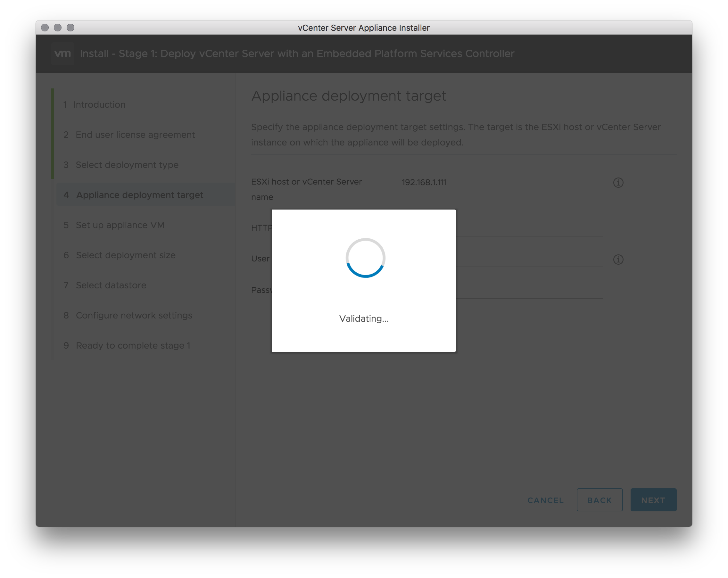The image size is (728, 578).
Task: Click the Validating... text
Action: click(x=364, y=319)
